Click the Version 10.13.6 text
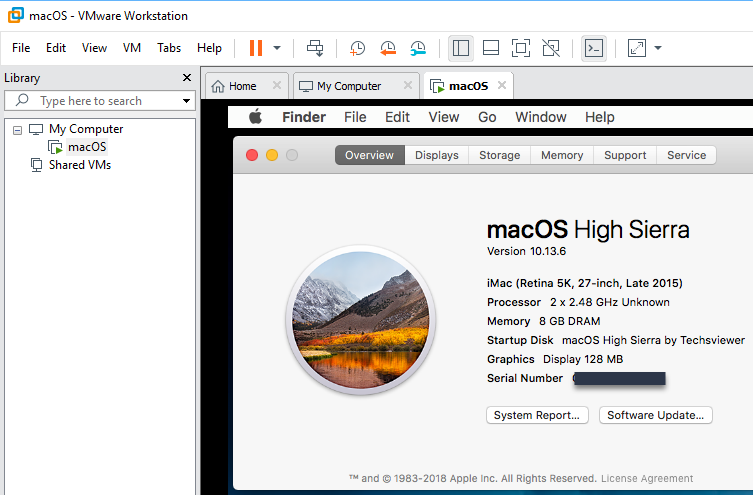 tap(526, 251)
